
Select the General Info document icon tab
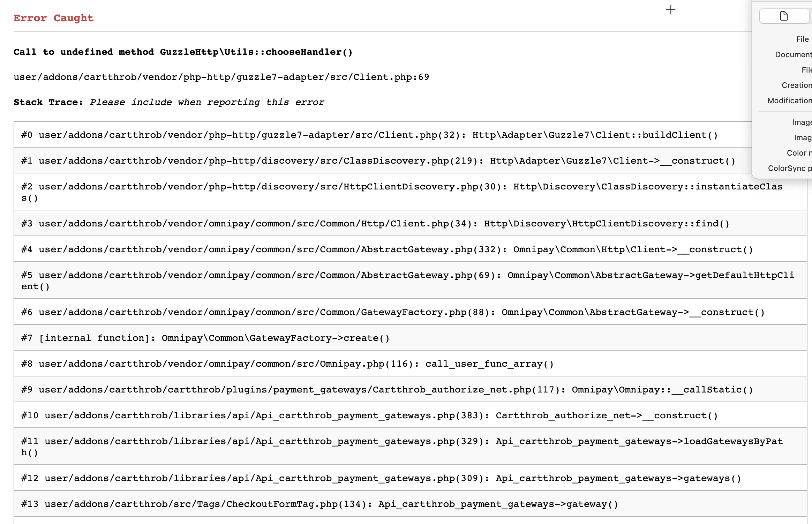(x=784, y=16)
